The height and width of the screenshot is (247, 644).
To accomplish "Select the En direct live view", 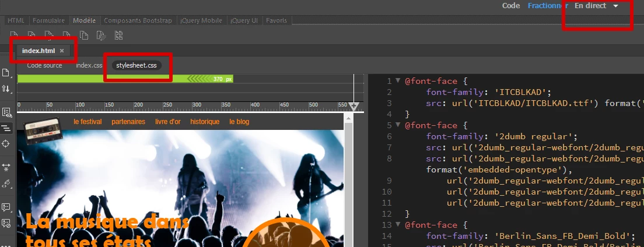I will pos(590,6).
